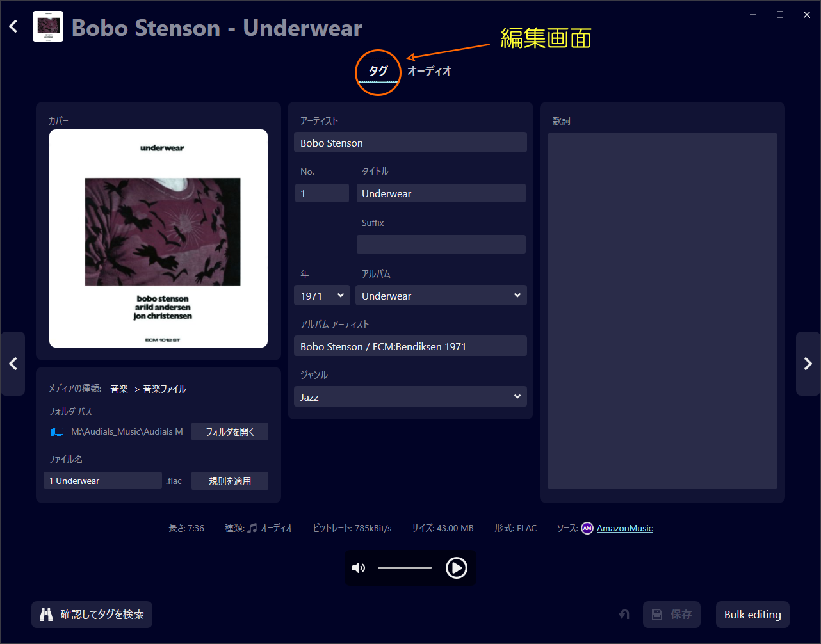Minimize the window

click(753, 15)
